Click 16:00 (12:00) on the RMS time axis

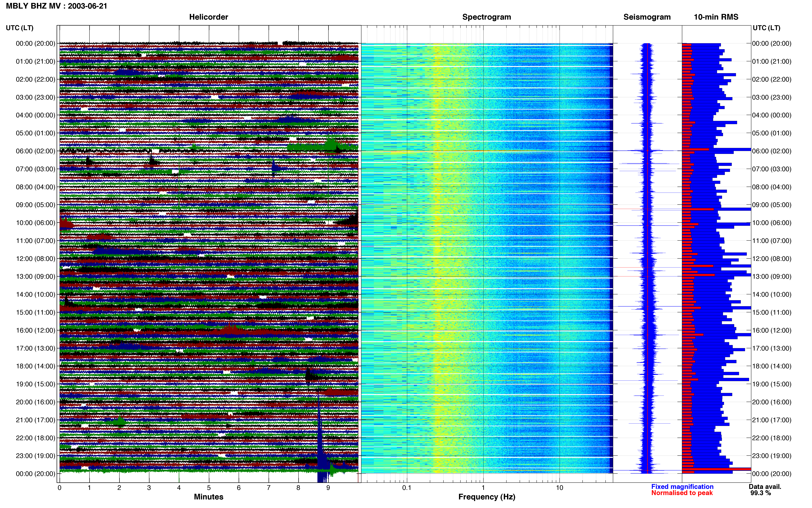(x=772, y=330)
